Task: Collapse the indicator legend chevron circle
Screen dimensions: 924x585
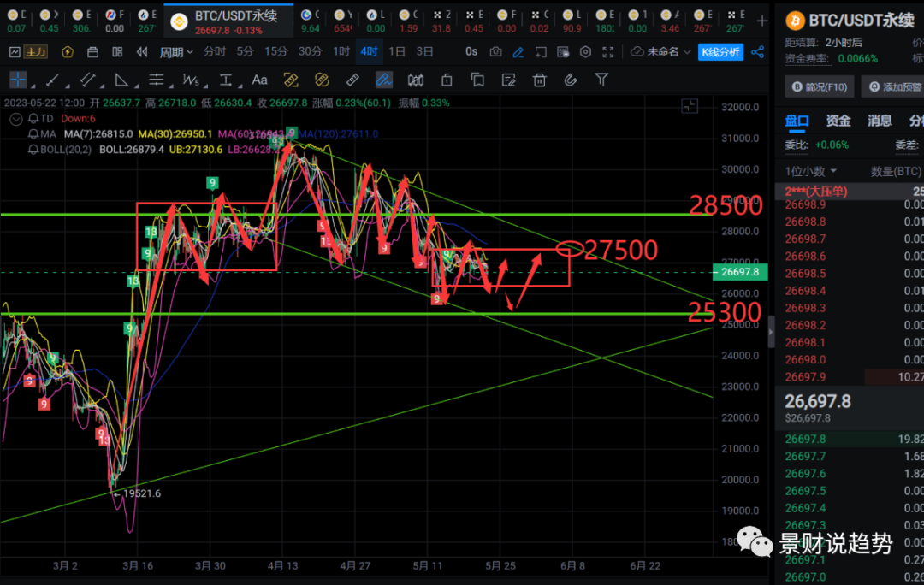Action: 16,119
